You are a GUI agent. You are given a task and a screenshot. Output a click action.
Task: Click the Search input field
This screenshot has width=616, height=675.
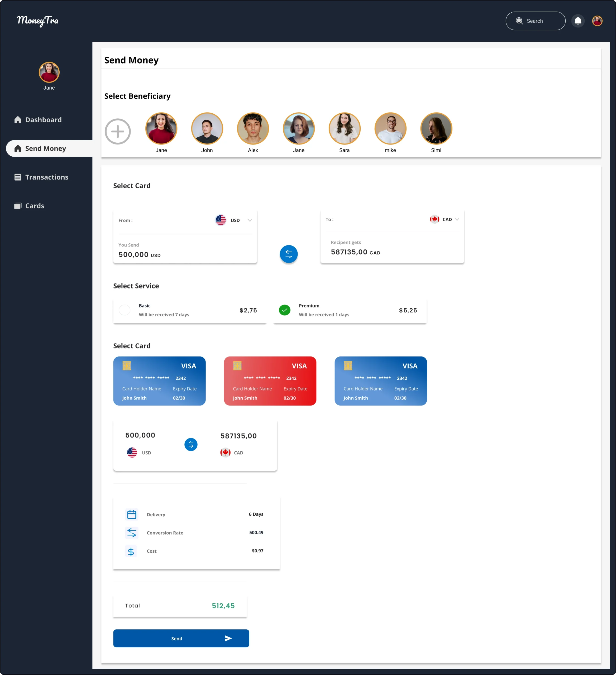(535, 21)
